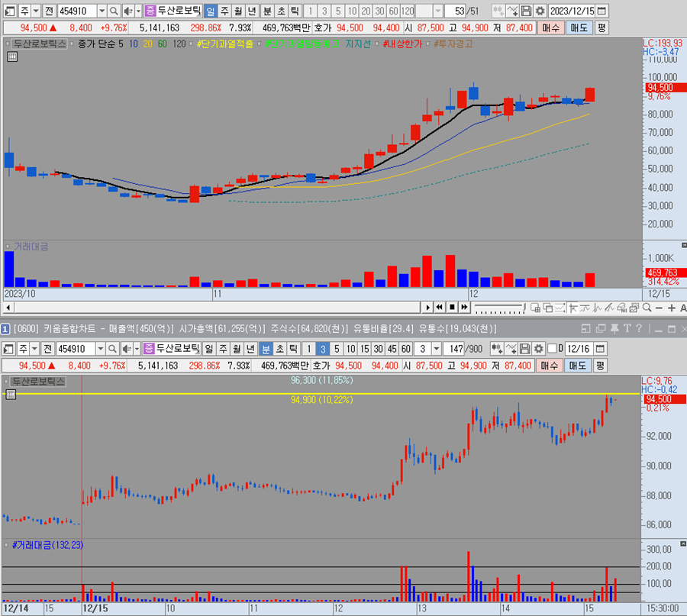Click the stock search magnifier in upper chart toolbar
Image resolution: width=687 pixels, height=616 pixels.
click(114, 11)
